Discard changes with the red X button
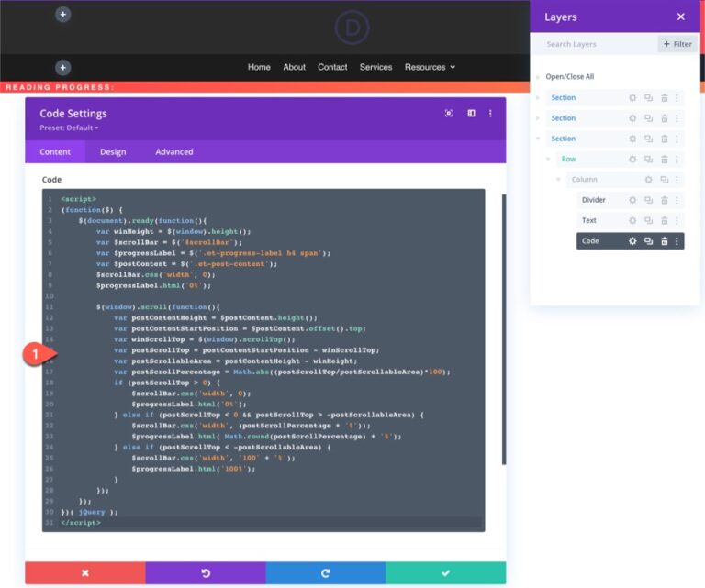This screenshot has width=705, height=588. click(x=84, y=572)
